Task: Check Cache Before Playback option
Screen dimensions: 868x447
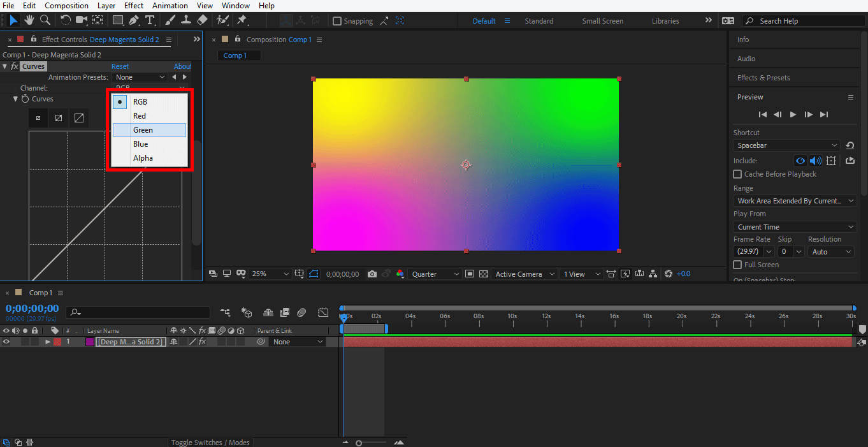Action: pos(737,174)
